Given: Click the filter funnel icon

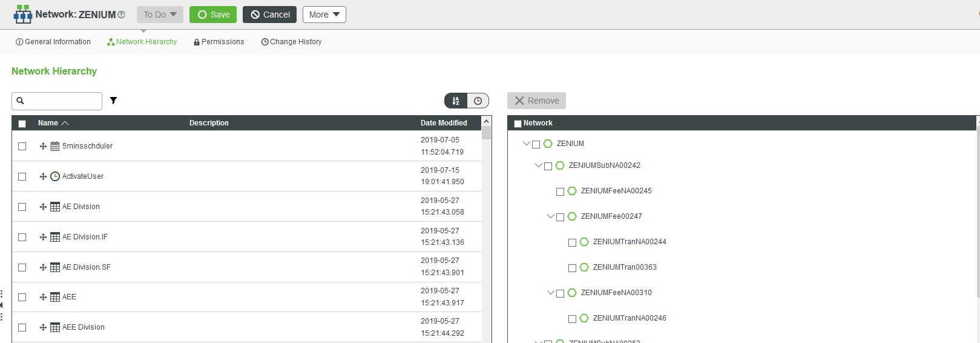Looking at the screenshot, I should [113, 101].
